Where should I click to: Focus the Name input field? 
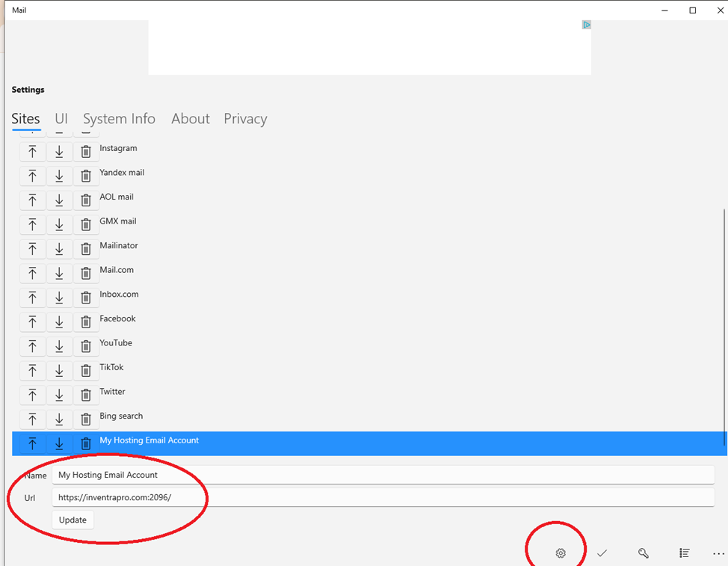(383, 475)
